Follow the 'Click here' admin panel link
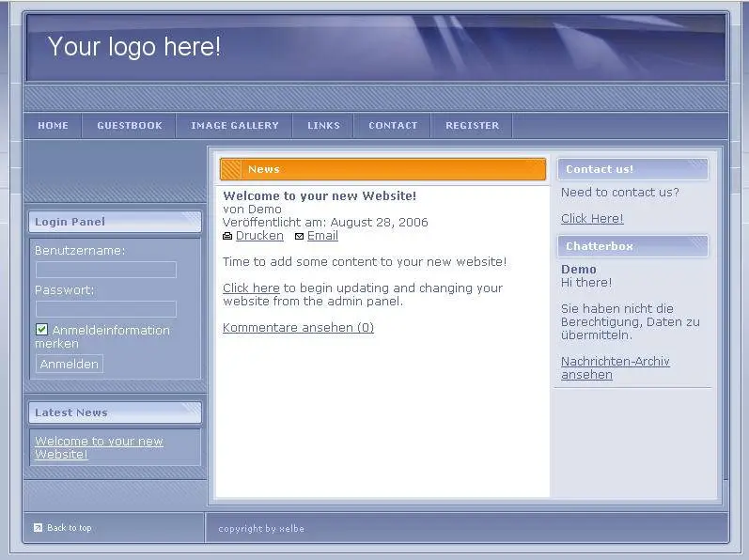This screenshot has height=560, width=749. [x=251, y=288]
